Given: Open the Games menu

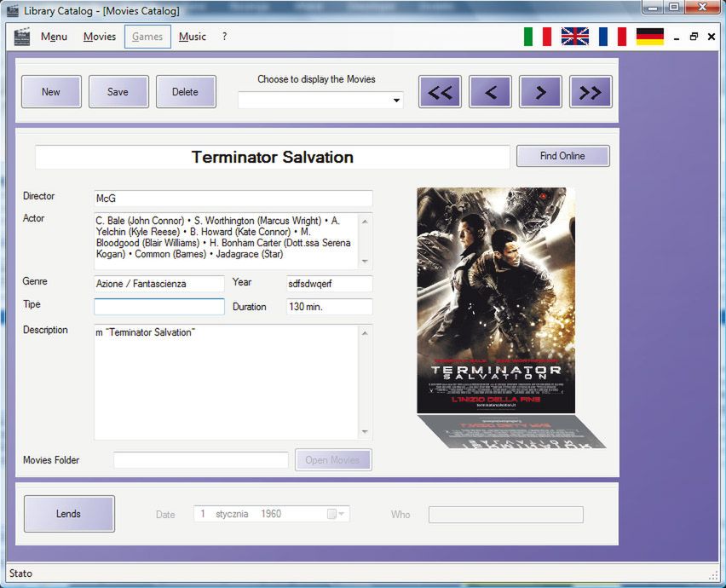Looking at the screenshot, I should (x=147, y=37).
